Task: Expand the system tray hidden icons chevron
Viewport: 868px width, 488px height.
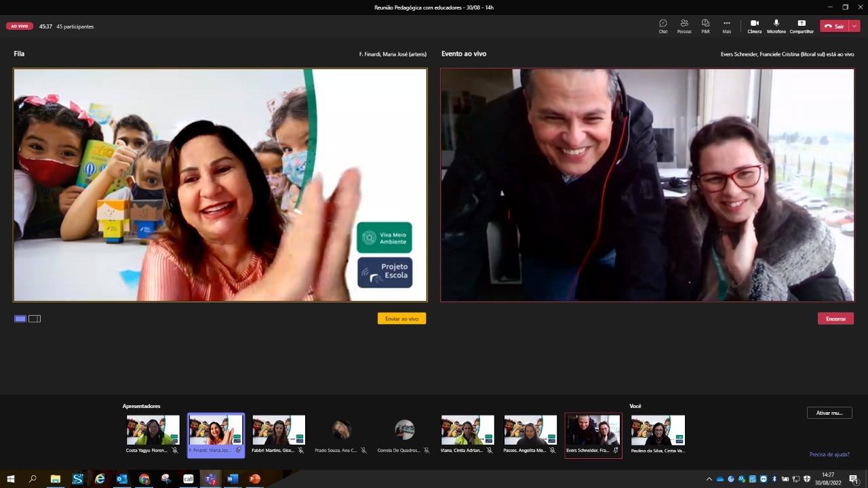Action: pyautogui.click(x=709, y=479)
